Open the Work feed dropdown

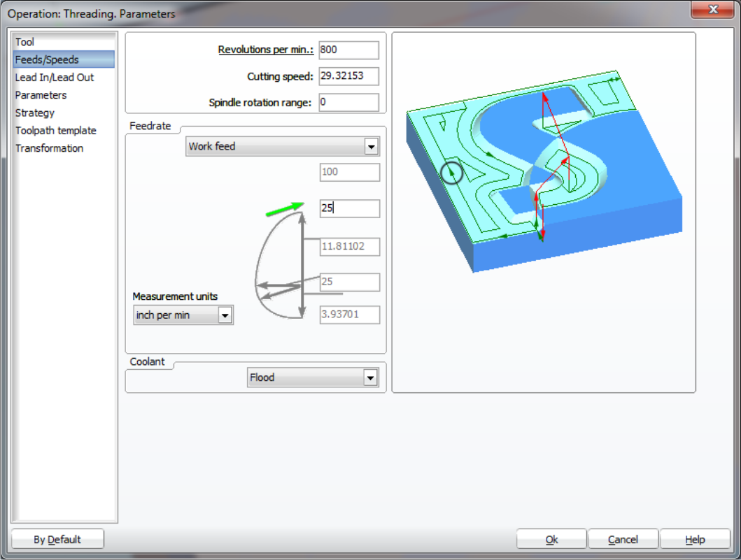click(x=283, y=146)
